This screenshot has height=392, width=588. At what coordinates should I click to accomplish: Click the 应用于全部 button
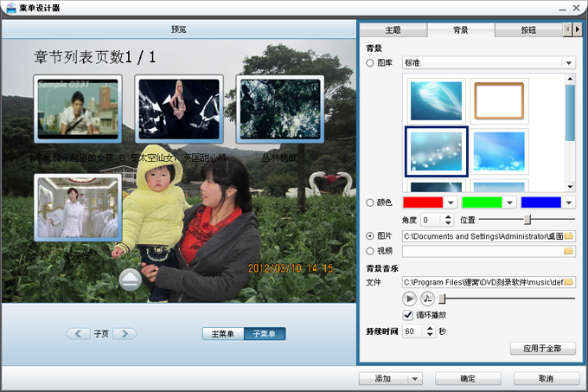pyautogui.click(x=543, y=349)
